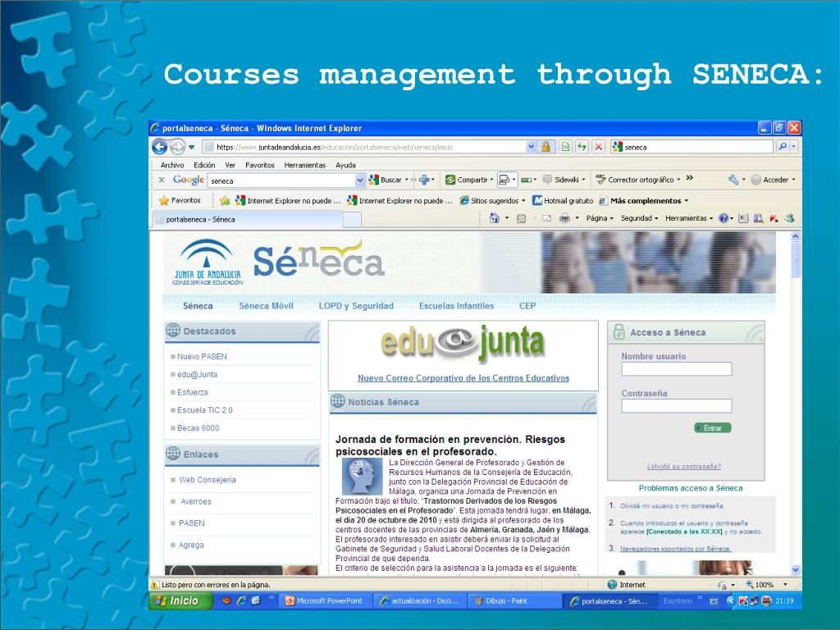Click the Hotmail gratuito favorites link
Image resolution: width=840 pixels, height=630 pixels.
[563, 201]
